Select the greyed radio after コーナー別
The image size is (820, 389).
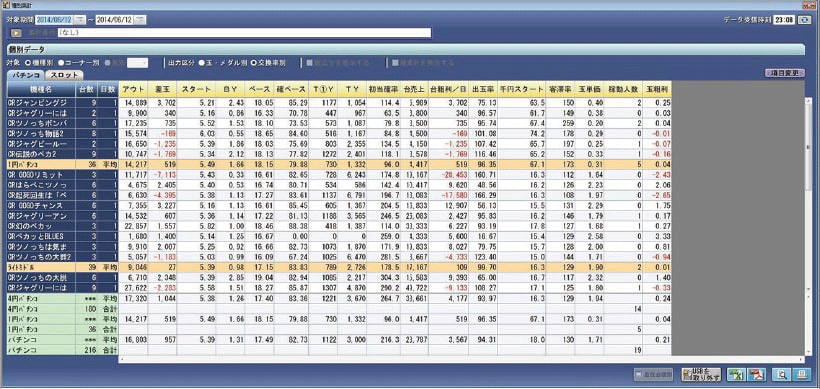(x=107, y=63)
